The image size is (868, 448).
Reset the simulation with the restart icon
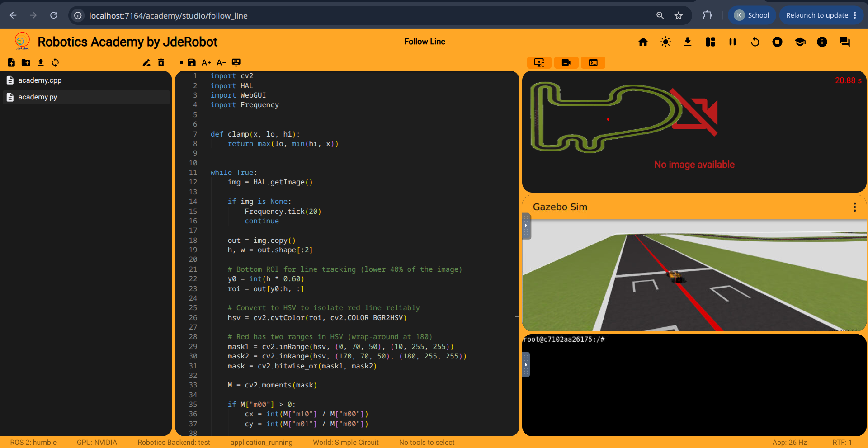pyautogui.click(x=755, y=42)
